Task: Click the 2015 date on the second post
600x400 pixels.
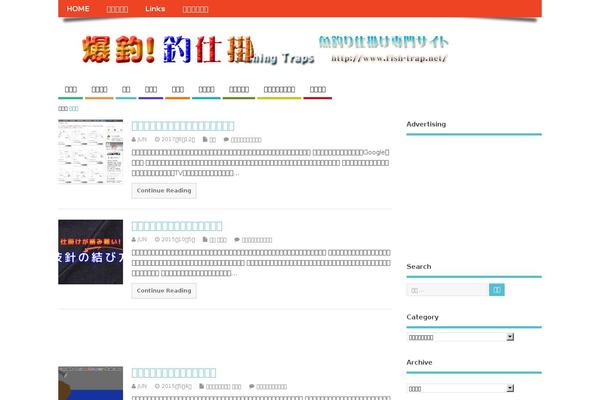Action: 178,240
